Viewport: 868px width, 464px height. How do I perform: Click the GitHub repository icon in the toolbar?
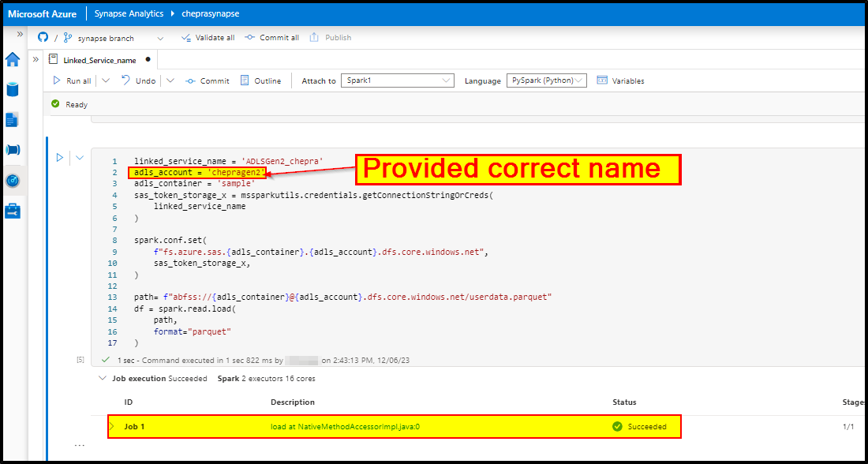[x=42, y=37]
